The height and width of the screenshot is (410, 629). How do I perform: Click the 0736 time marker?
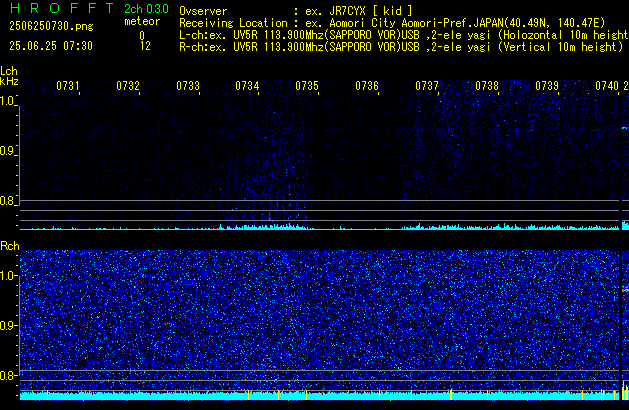click(x=367, y=86)
